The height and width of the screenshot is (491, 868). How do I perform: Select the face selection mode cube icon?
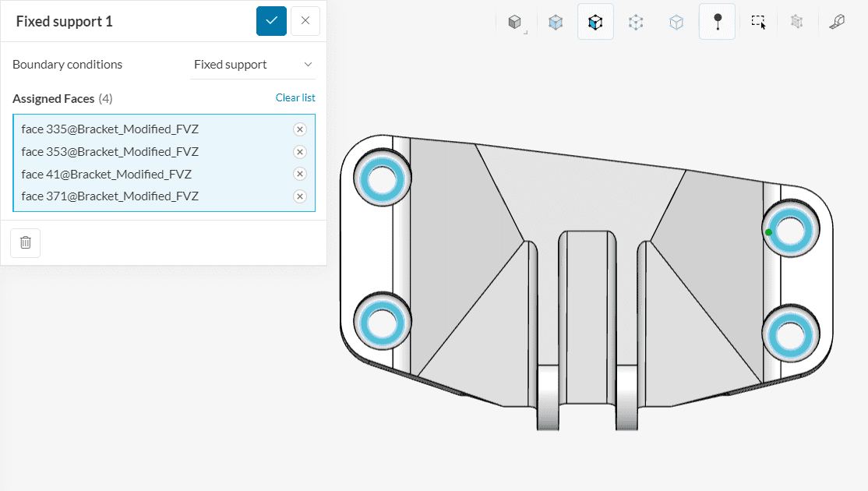556,23
